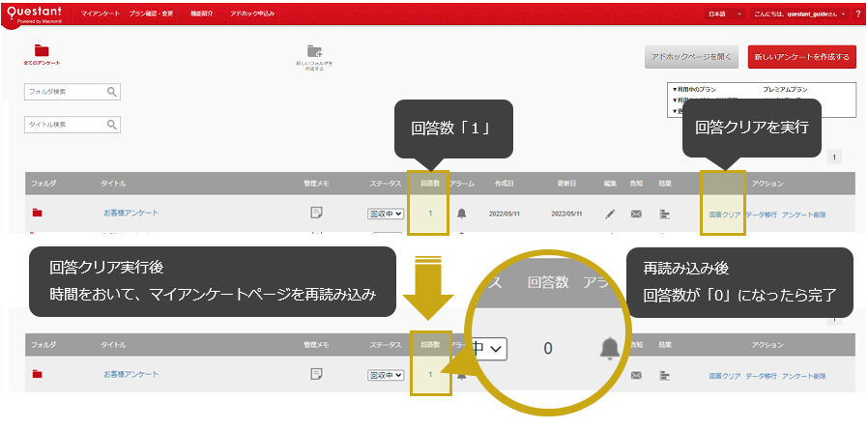This screenshot has height=430, width=868.
Task: Expand the 日本語 language dropdown
Action: coord(725,14)
